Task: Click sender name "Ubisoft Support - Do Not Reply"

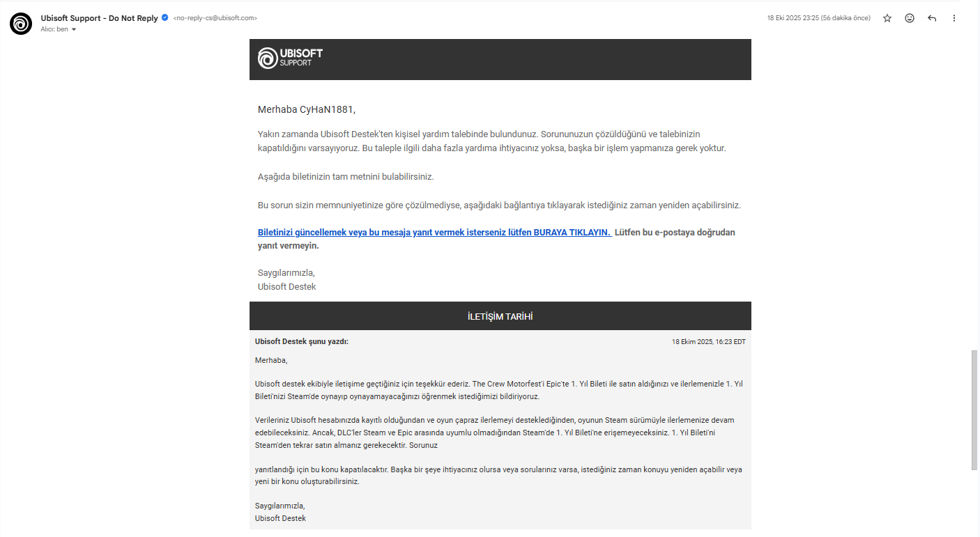Action: [x=100, y=18]
